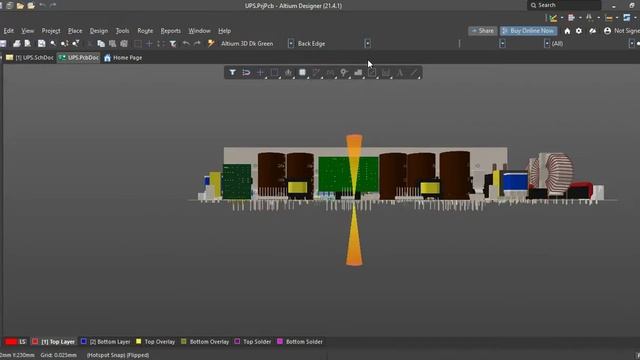Open the Tools menu
The height and width of the screenshot is (360, 640).
pyautogui.click(x=122, y=31)
